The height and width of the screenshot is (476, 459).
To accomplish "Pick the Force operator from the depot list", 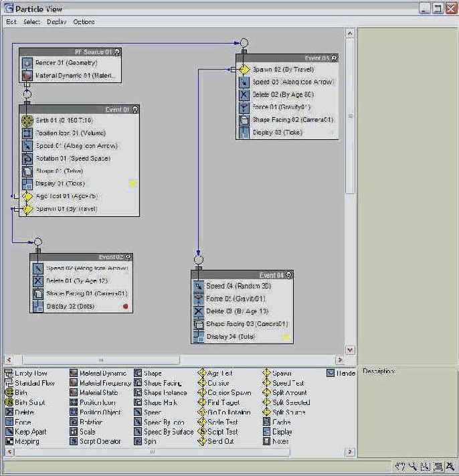I will click(23, 422).
